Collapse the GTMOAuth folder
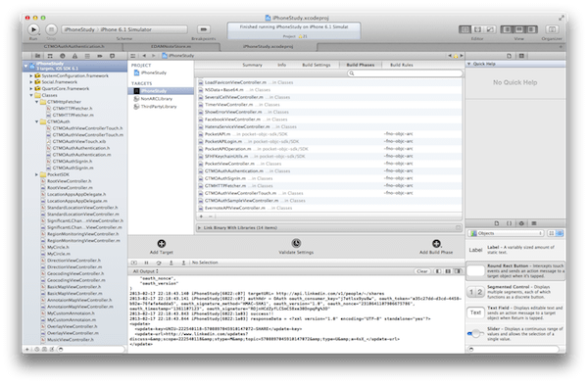 [37, 121]
